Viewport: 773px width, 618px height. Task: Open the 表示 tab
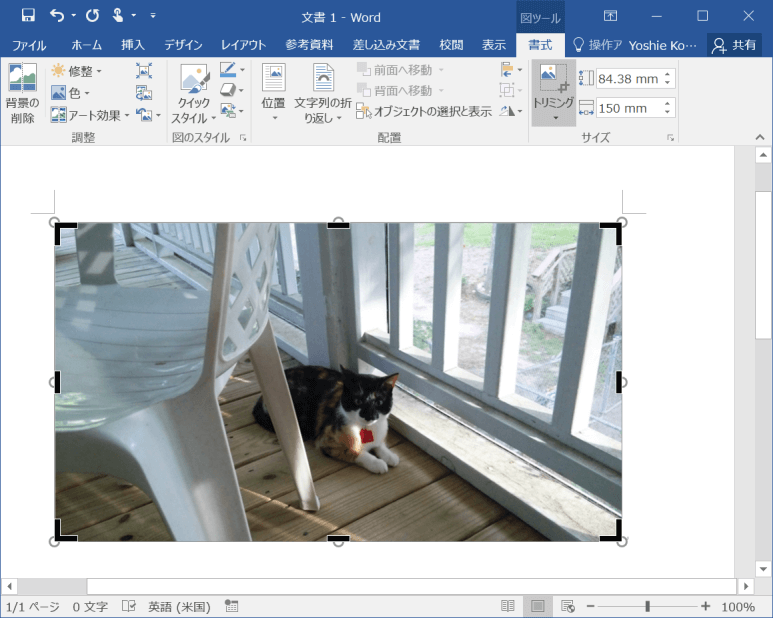pyautogui.click(x=494, y=45)
